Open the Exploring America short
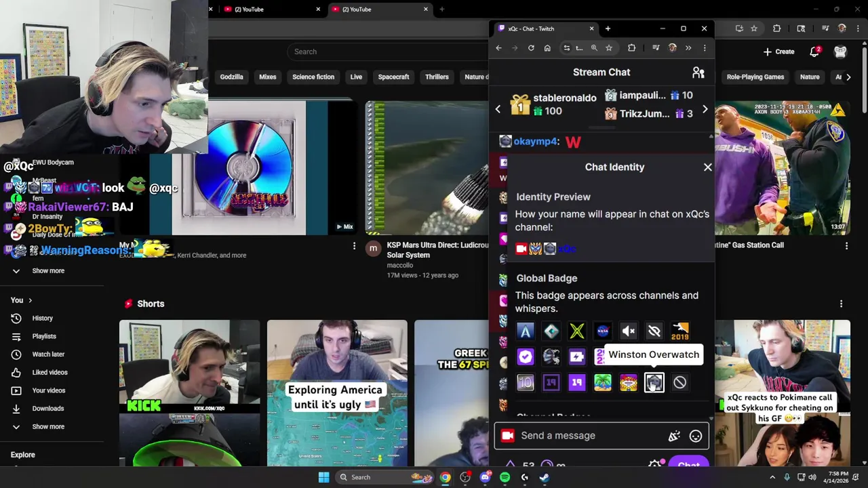Image resolution: width=868 pixels, height=488 pixels. (337, 393)
